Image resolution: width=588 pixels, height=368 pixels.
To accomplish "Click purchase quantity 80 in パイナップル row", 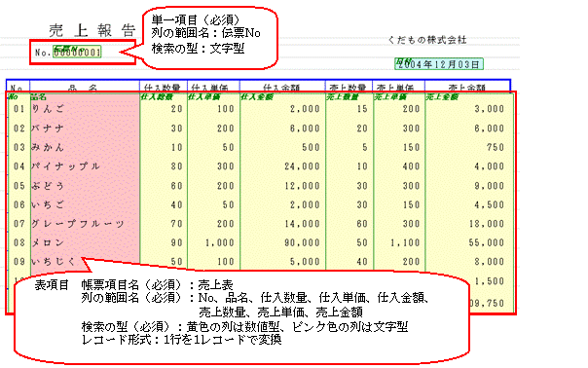I will 176,166.
